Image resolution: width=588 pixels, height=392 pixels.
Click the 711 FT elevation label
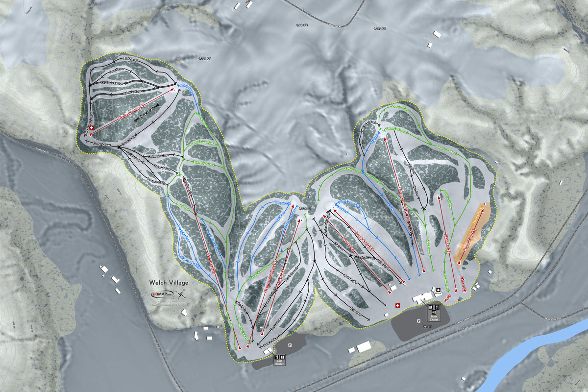428,326
